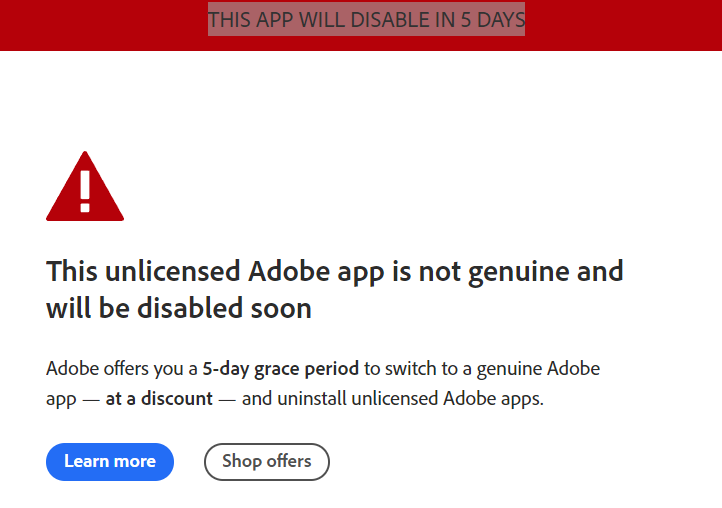This screenshot has width=722, height=508.
Task: Click the heading line "will be disabled soon"
Action: click(x=178, y=308)
